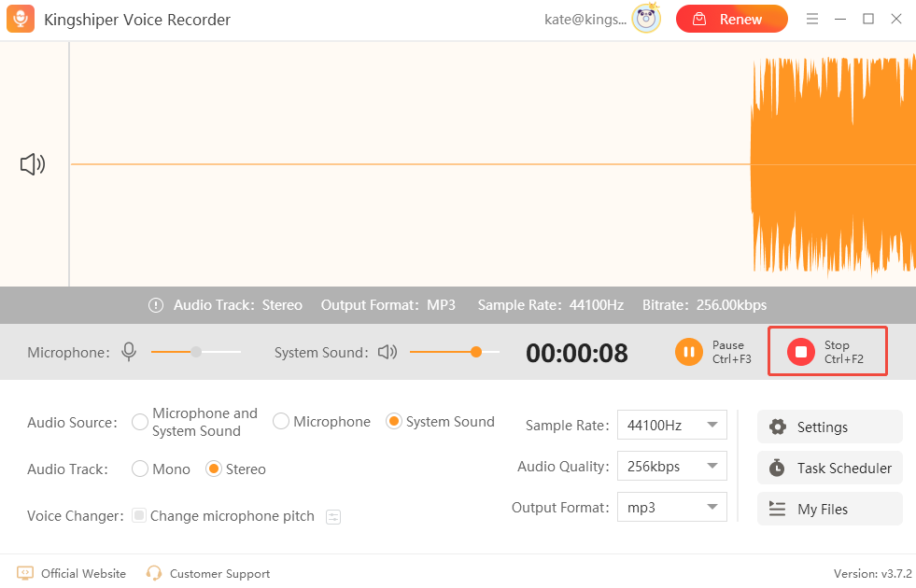
Task: Click Bitrate: 256.00kbps info text
Action: tap(705, 305)
